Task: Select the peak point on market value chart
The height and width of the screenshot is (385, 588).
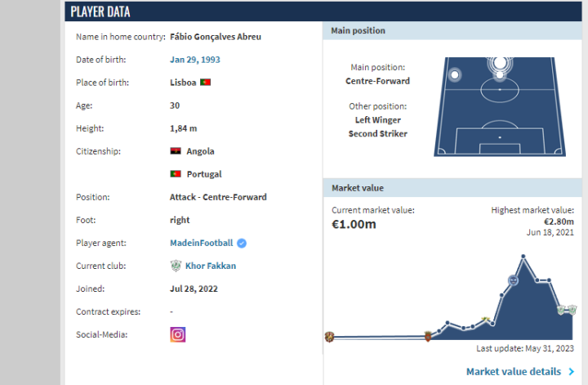Action: tap(523, 257)
